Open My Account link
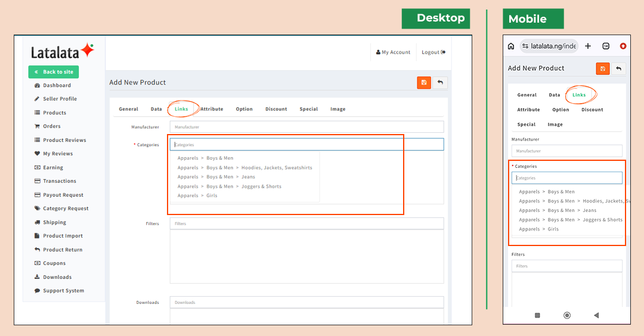Screen dimensions: 644x336 pyautogui.click(x=393, y=52)
